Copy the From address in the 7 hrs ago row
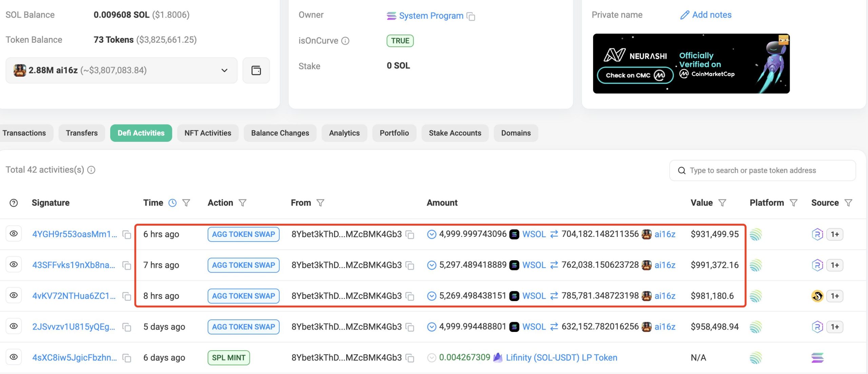 point(410,265)
